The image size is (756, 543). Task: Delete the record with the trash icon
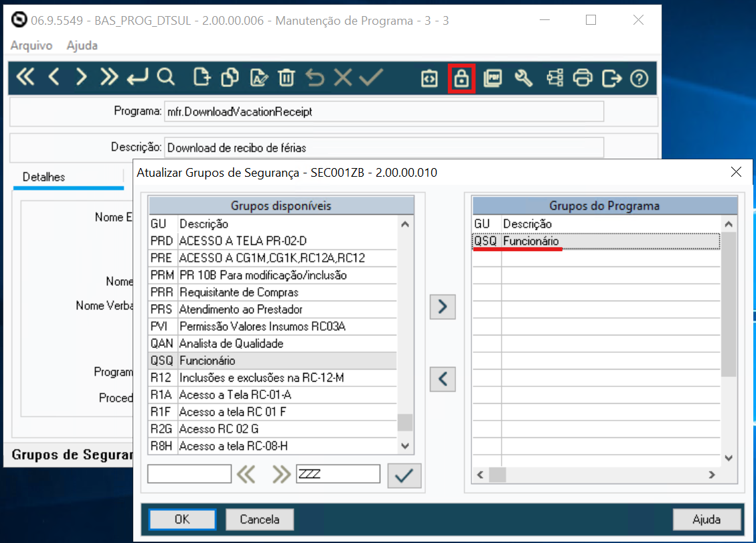coord(287,77)
